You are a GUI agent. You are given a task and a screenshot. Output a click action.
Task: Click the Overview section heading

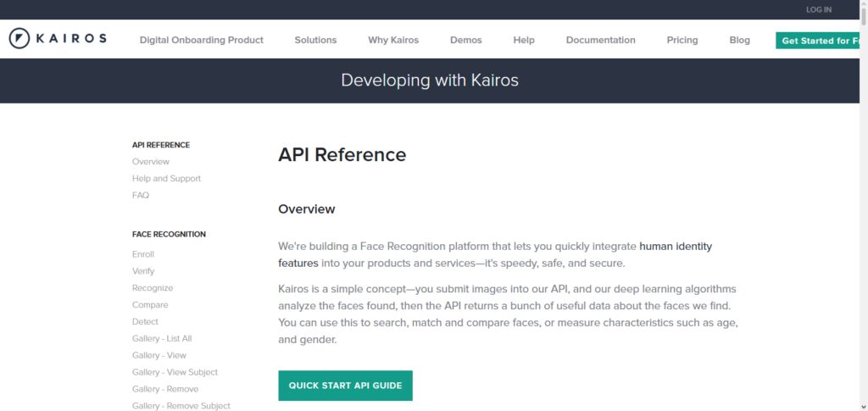307,209
